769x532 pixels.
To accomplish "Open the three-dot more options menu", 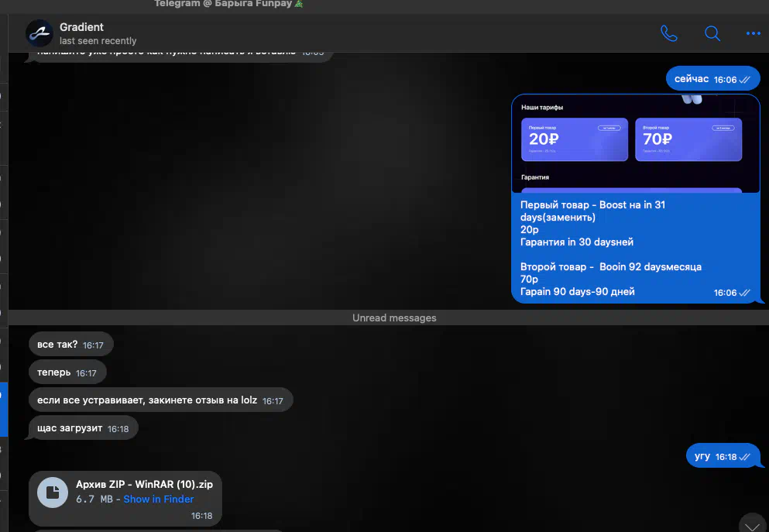I will [753, 33].
